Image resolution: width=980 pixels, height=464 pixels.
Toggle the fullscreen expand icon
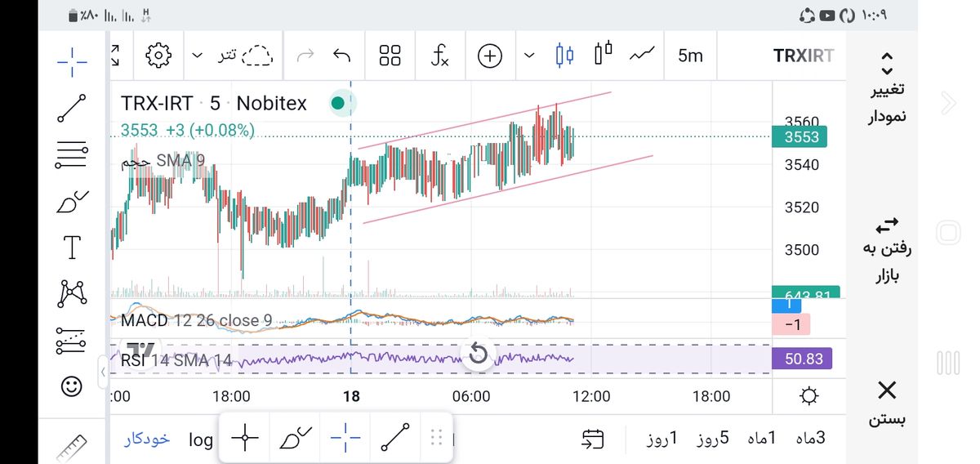point(115,56)
